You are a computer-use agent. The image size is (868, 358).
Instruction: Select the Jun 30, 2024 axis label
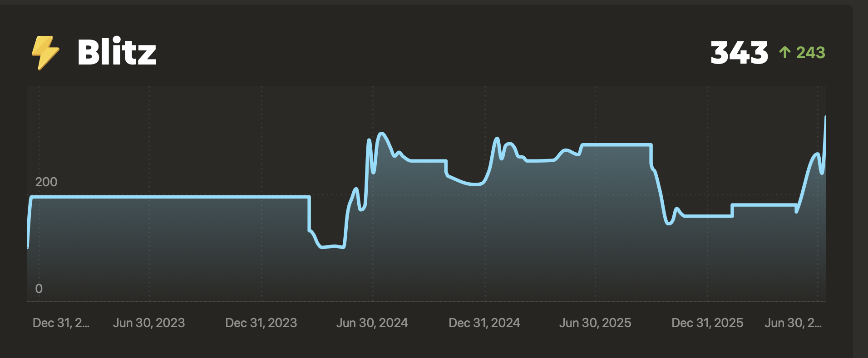[x=372, y=323]
